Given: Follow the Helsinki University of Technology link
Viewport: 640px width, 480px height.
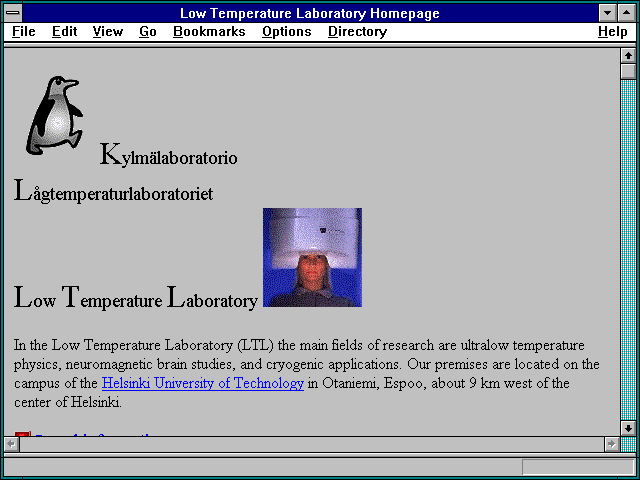Looking at the screenshot, I should (203, 383).
